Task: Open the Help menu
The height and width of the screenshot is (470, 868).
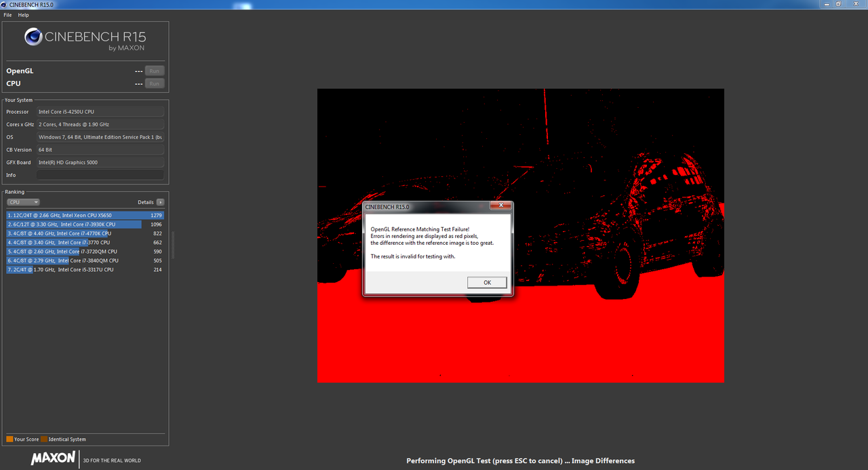Action: tap(23, 15)
